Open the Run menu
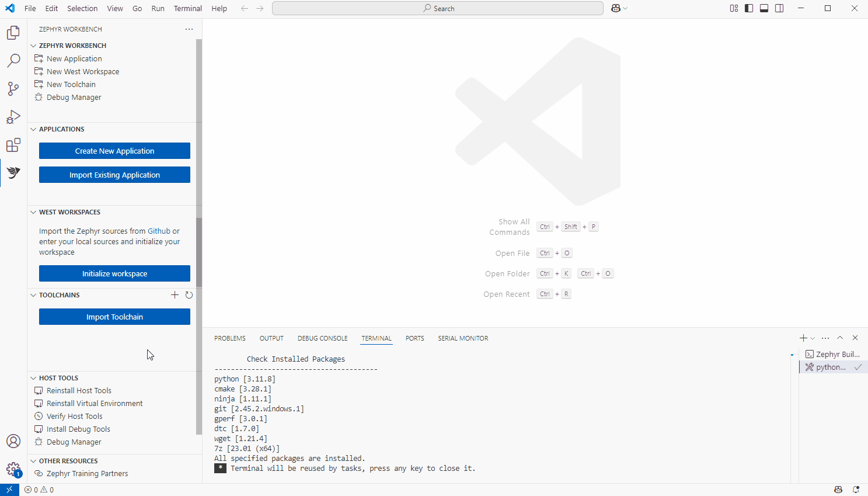This screenshot has width=868, height=496. tap(158, 8)
